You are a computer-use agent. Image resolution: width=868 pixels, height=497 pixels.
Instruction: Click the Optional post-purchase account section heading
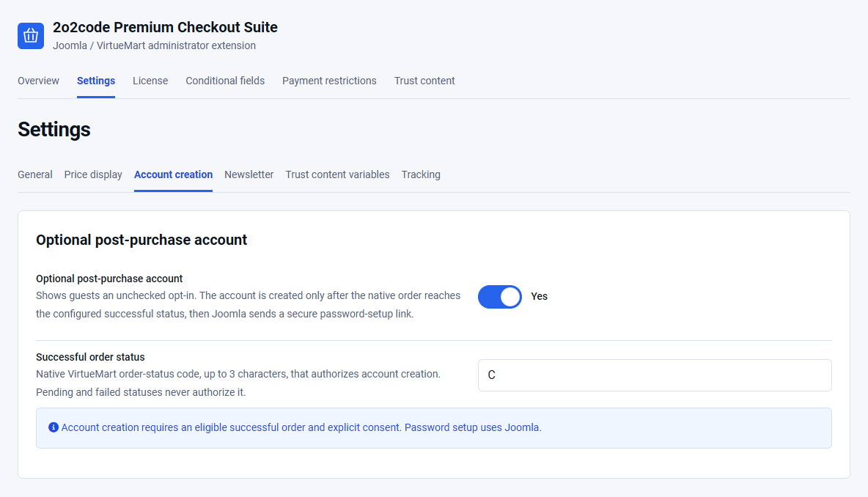click(141, 240)
